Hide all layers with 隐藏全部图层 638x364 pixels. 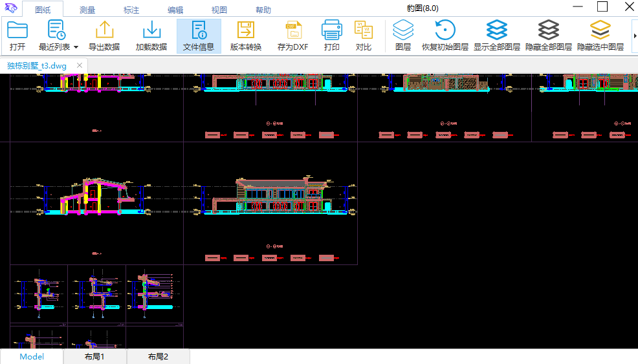pyautogui.click(x=549, y=30)
